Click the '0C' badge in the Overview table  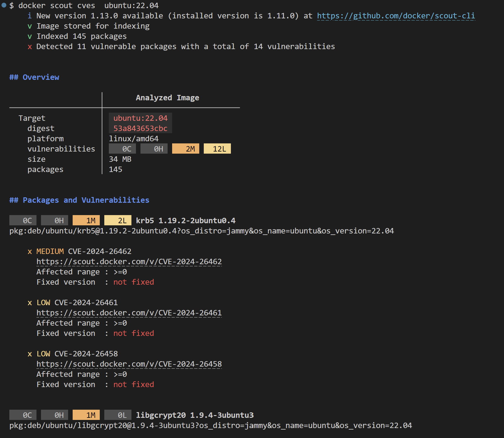pos(122,149)
